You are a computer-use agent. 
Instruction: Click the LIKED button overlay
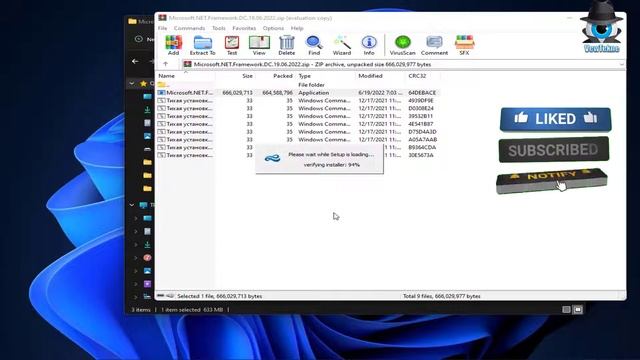click(x=556, y=119)
